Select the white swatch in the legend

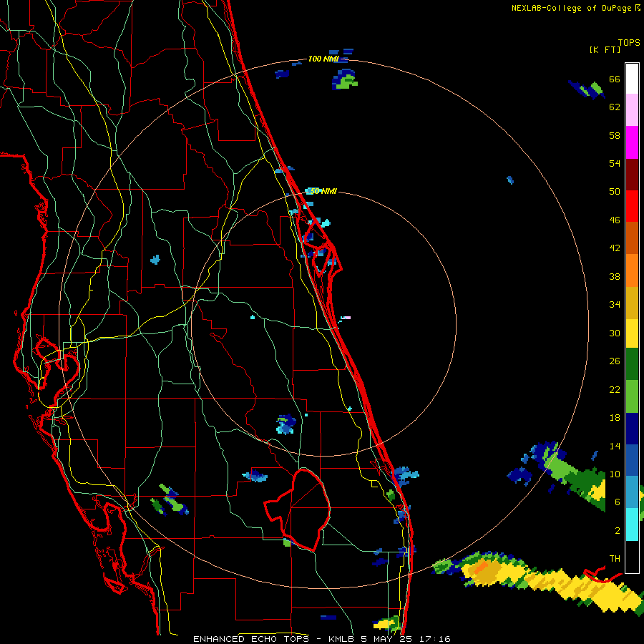632,79
